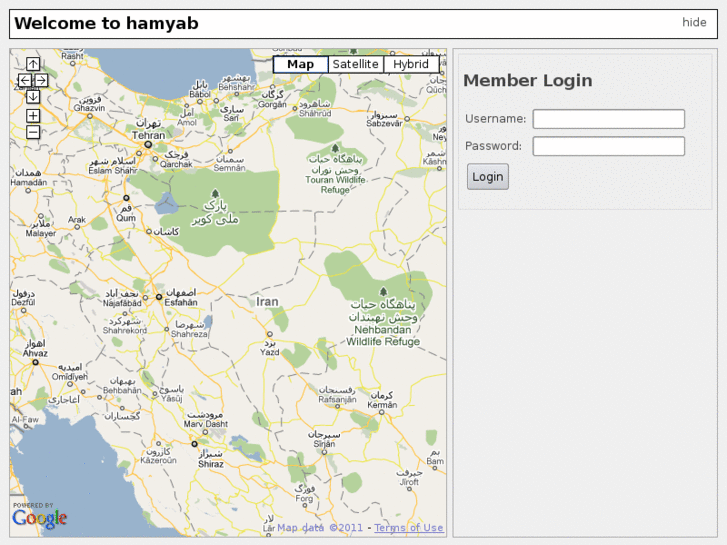Switch to Satellite view
This screenshot has width=727, height=545.
[356, 64]
